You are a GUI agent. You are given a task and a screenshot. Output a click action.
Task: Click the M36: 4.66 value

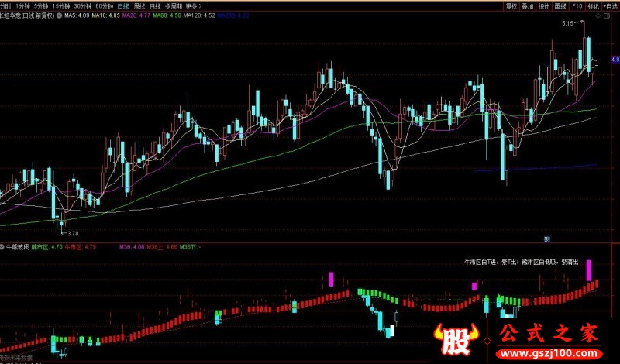tap(132, 247)
